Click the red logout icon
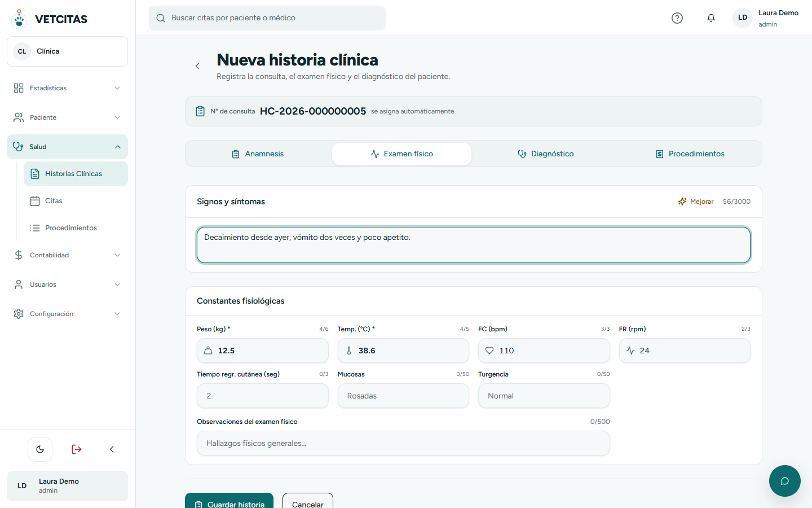This screenshot has height=508, width=812. (x=77, y=449)
